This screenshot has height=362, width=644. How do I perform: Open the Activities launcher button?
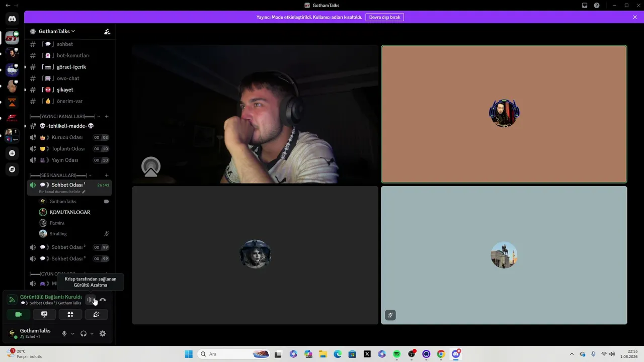pyautogui.click(x=70, y=314)
